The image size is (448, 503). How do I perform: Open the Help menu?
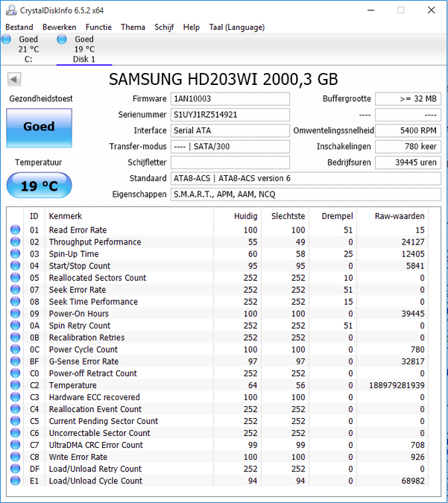click(192, 28)
